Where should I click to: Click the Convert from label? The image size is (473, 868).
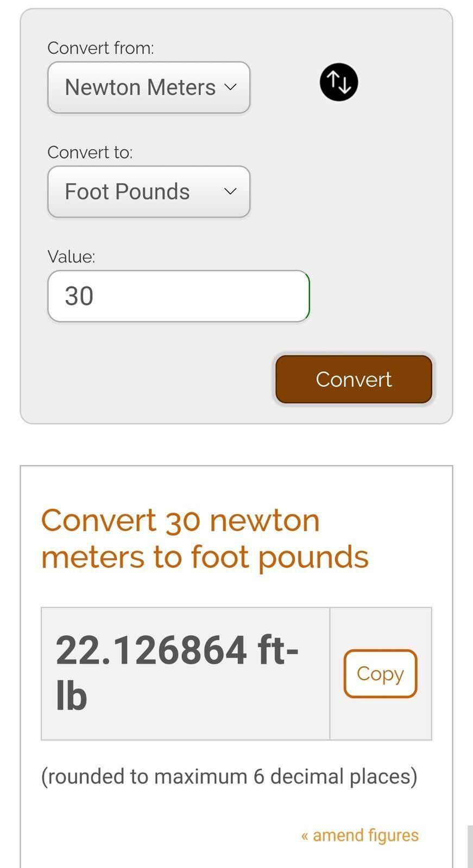[x=100, y=48]
